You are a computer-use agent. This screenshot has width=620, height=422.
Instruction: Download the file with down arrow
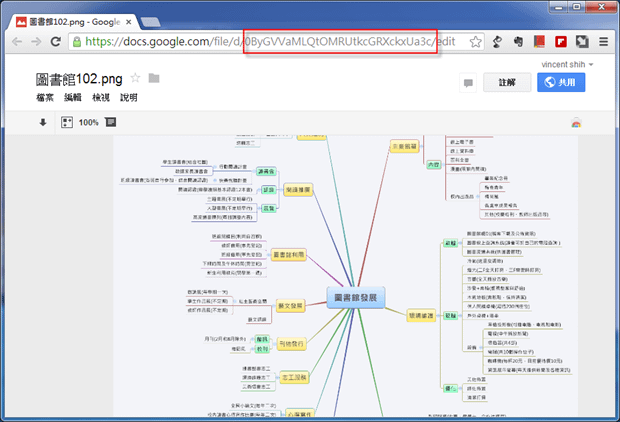43,122
